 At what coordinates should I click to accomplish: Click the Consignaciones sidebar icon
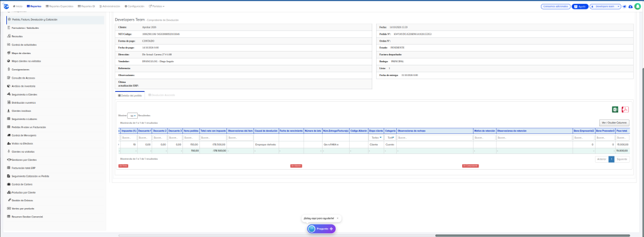pyautogui.click(x=9, y=69)
